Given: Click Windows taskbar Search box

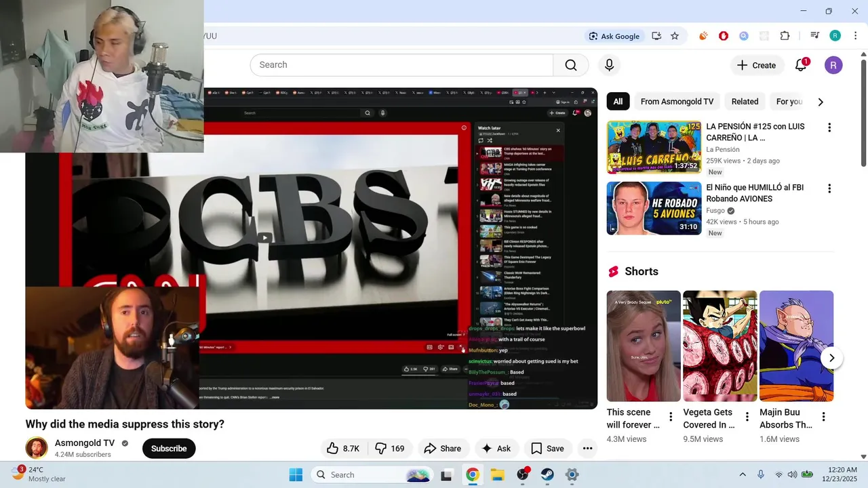Looking at the screenshot, I should (372, 475).
